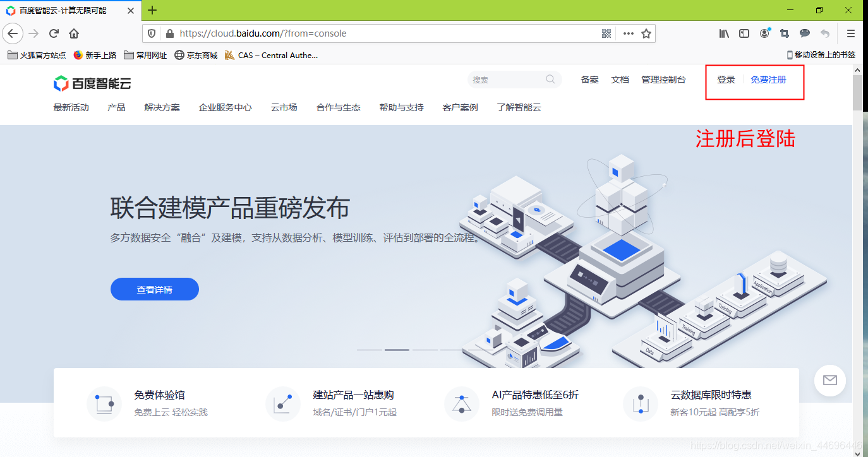
Task: Click the 建站产品一站惠购 card icon
Action: point(283,403)
